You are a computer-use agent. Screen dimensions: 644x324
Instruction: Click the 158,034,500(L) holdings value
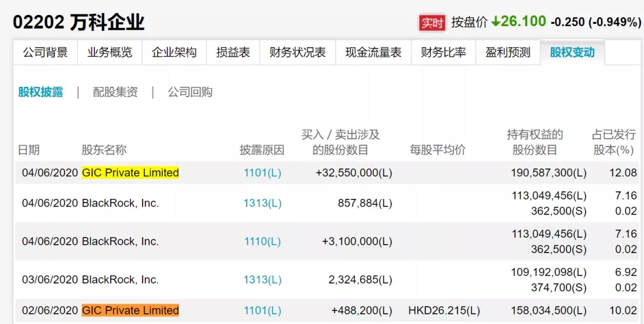[549, 310]
